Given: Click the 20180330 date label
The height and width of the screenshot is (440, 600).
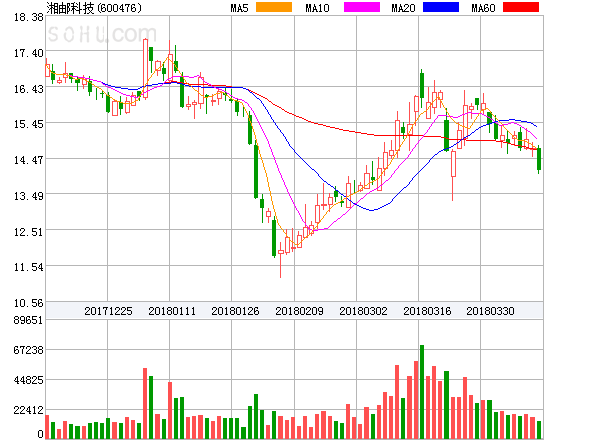Looking at the screenshot, I should pos(490,311).
